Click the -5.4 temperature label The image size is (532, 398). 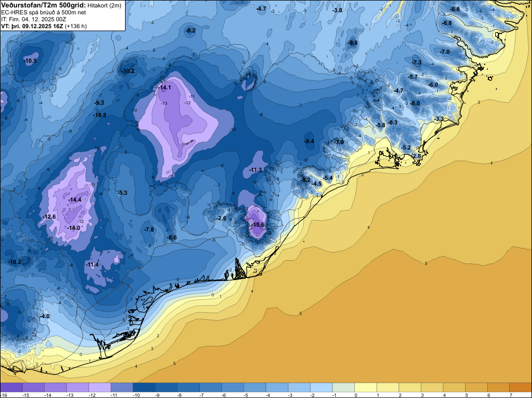[x=328, y=178]
